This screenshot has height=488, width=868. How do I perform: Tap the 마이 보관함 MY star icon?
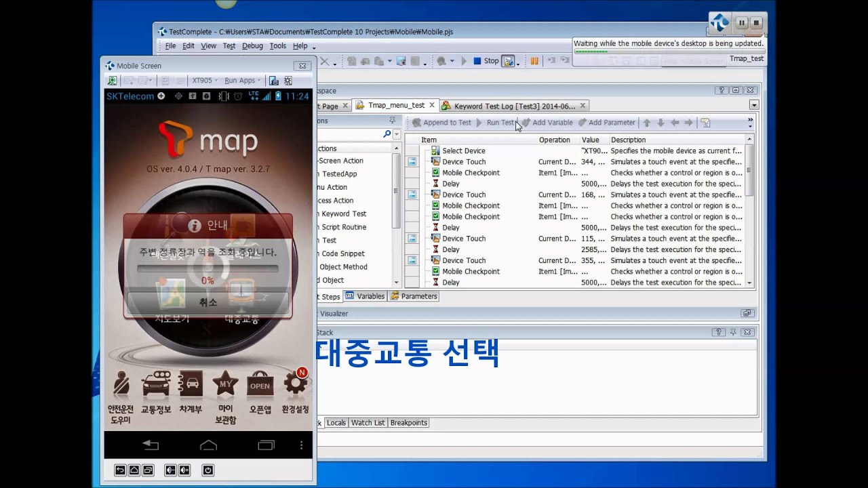click(225, 384)
